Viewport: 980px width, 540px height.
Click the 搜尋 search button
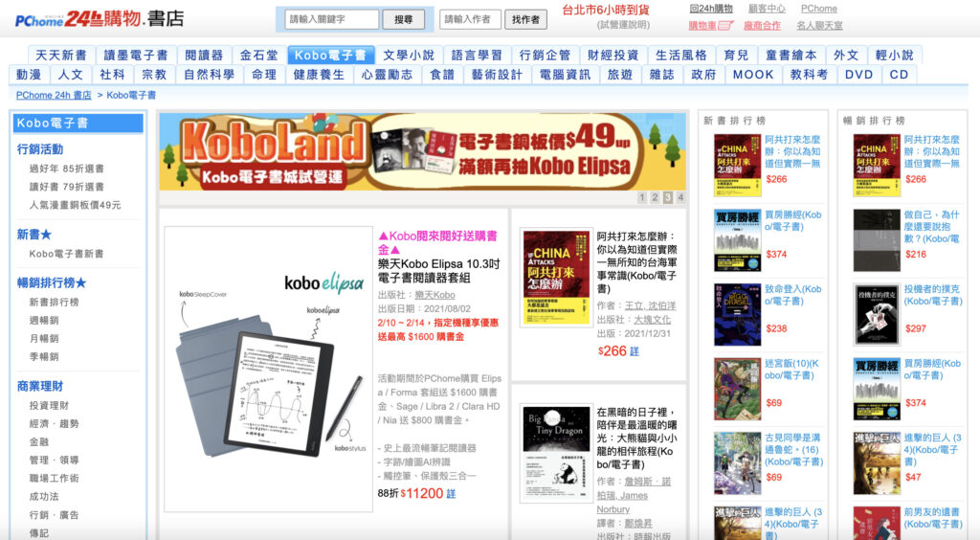pos(403,19)
